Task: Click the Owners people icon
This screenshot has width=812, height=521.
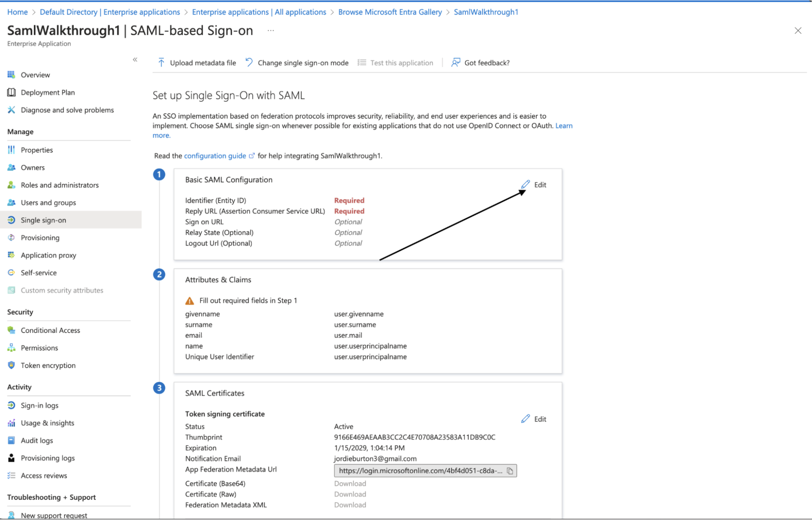Action: click(11, 167)
